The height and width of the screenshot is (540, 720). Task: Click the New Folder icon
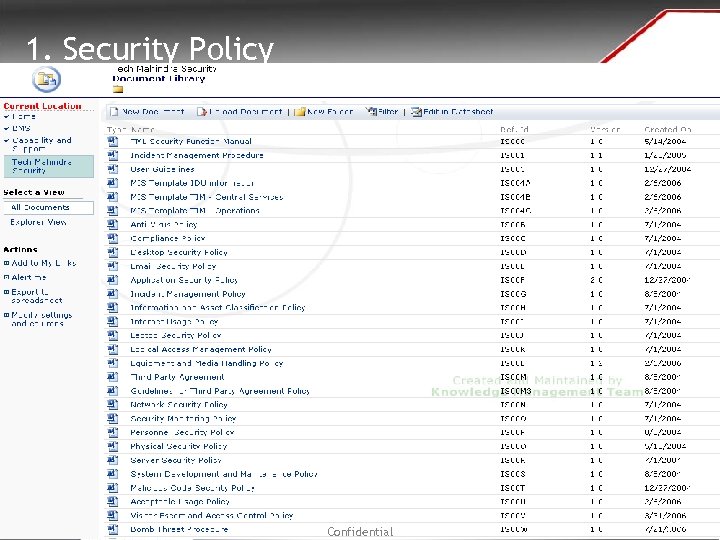299,112
